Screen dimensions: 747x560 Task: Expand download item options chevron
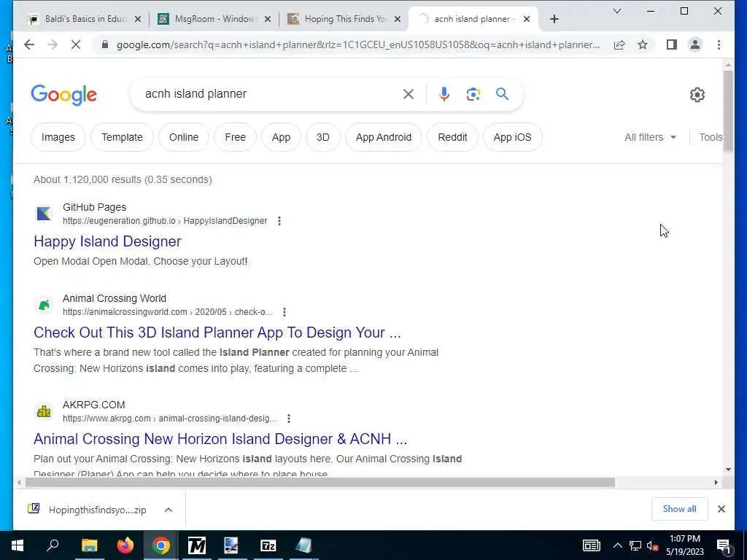(x=169, y=510)
